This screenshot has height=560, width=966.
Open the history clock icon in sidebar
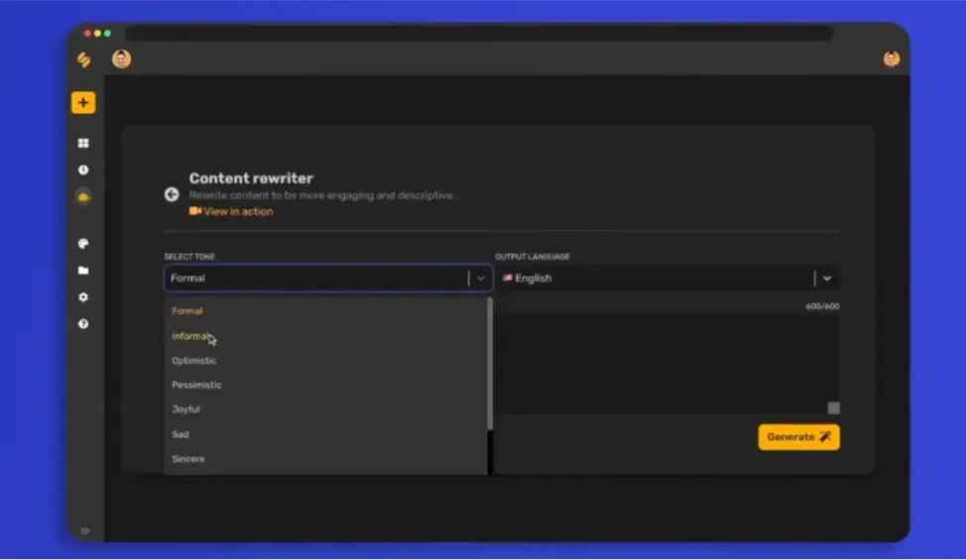coord(83,169)
